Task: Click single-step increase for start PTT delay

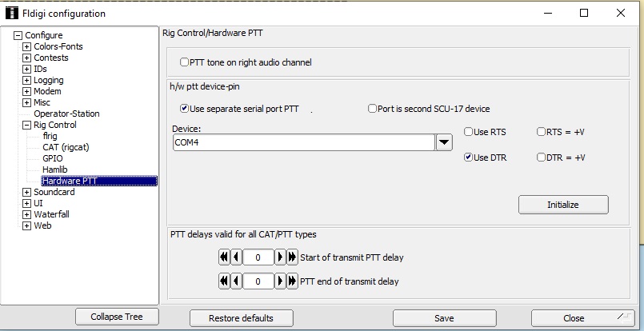Action: 281,257
